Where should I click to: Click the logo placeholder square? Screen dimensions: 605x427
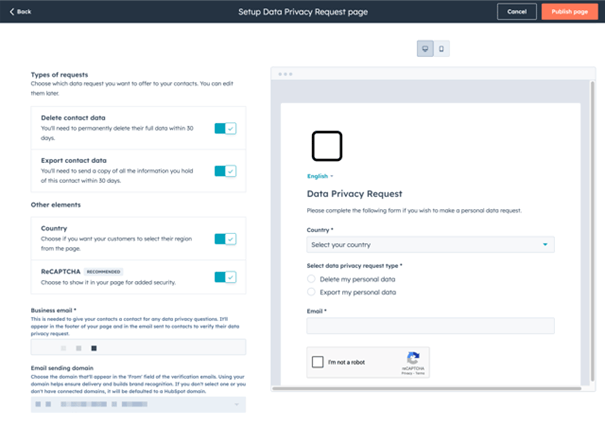click(327, 146)
